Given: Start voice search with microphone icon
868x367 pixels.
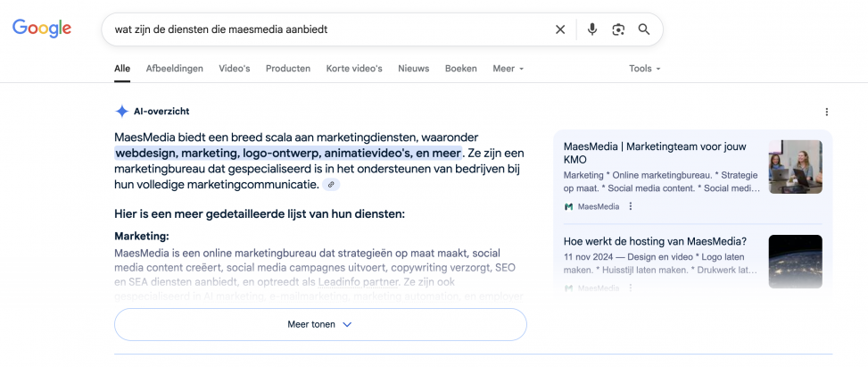Looking at the screenshot, I should pyautogui.click(x=592, y=29).
